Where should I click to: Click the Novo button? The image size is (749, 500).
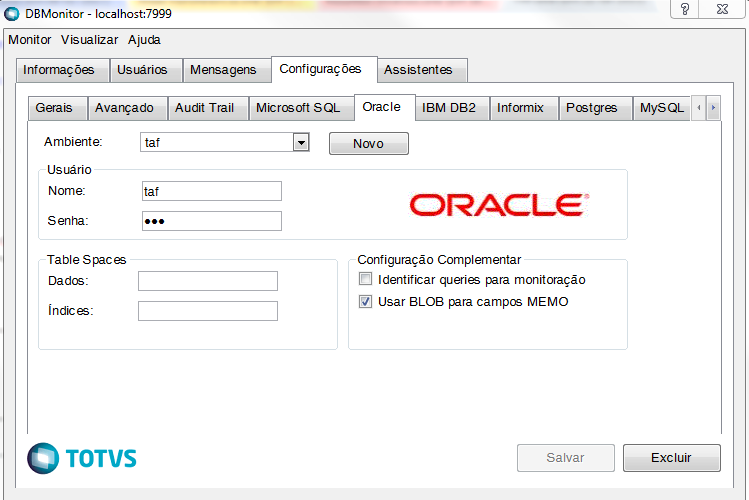point(369,143)
